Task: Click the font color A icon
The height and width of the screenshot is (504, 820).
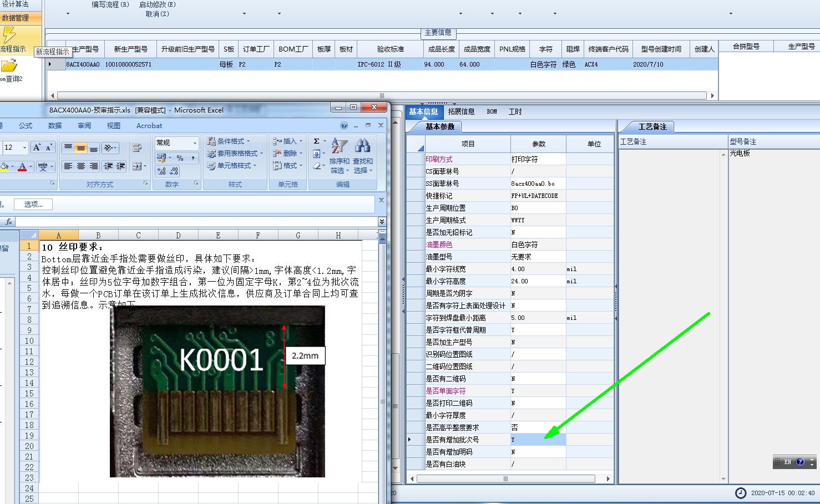Action: point(22,166)
